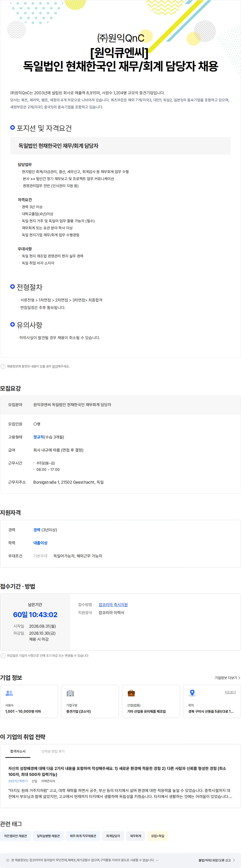Select the 히든챔피언 채용관 tag
241x868 pixels.
click(x=16, y=836)
